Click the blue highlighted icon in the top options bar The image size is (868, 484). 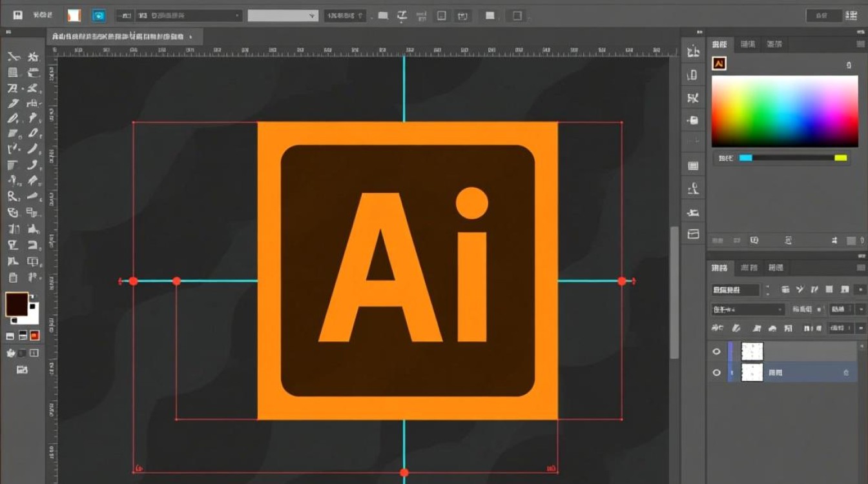click(99, 15)
